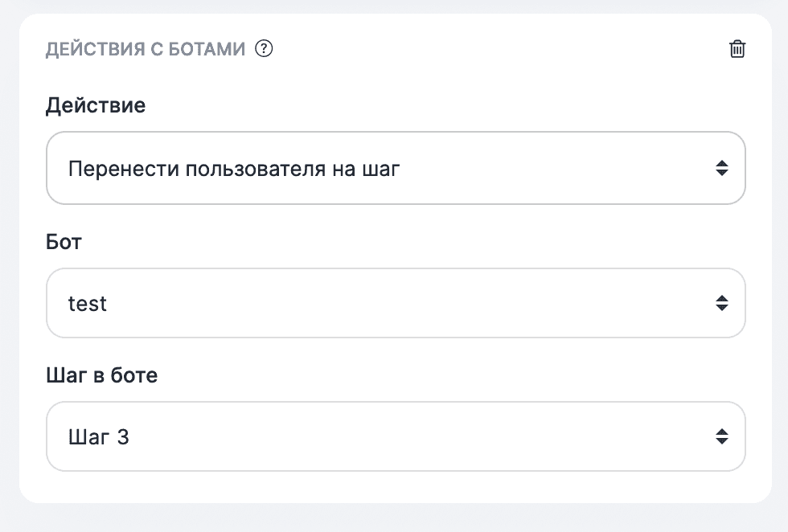Click the stepper arrows on the Действие selector
Viewport: 788px width, 532px height.
tap(722, 168)
